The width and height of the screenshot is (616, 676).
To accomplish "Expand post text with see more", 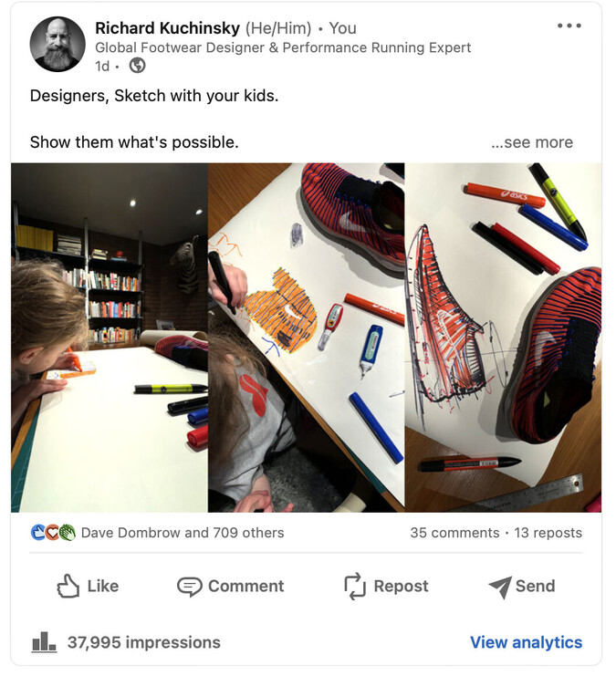I will click(x=532, y=142).
